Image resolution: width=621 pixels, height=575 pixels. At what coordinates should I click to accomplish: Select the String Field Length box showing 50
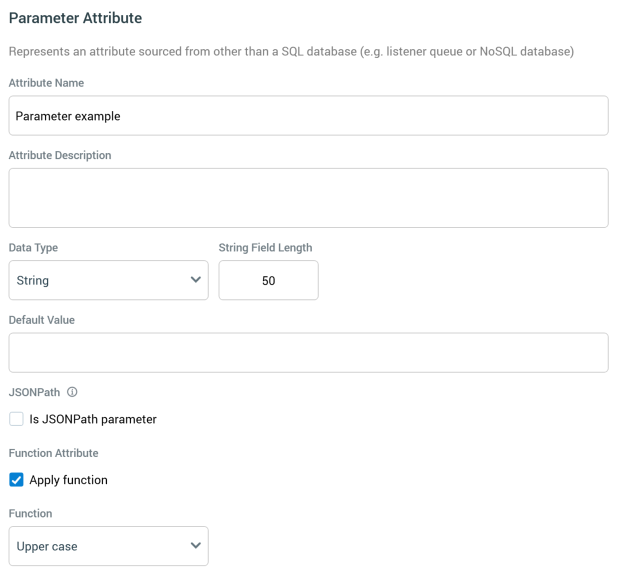pos(268,281)
